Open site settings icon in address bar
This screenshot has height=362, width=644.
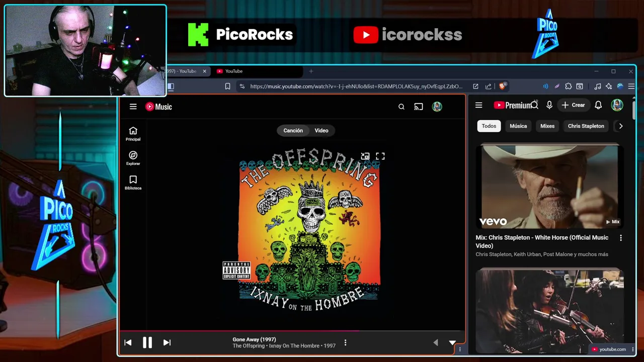pyautogui.click(x=242, y=86)
